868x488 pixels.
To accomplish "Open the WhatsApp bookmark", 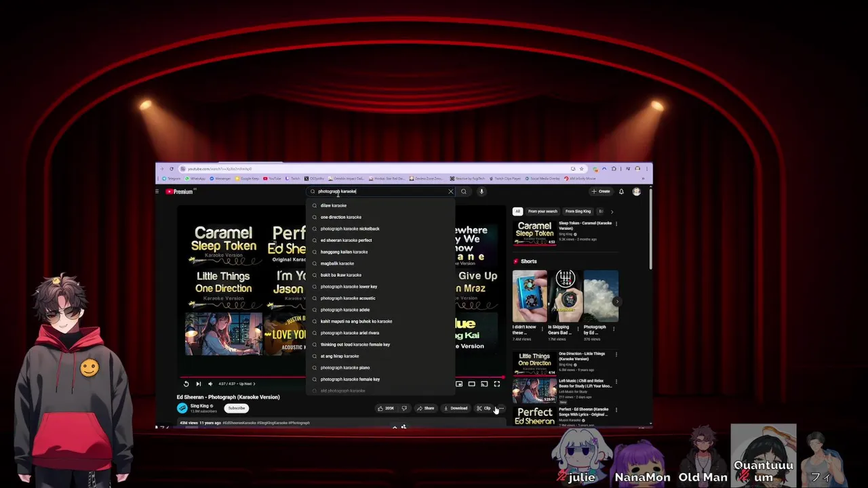I will click(195, 178).
